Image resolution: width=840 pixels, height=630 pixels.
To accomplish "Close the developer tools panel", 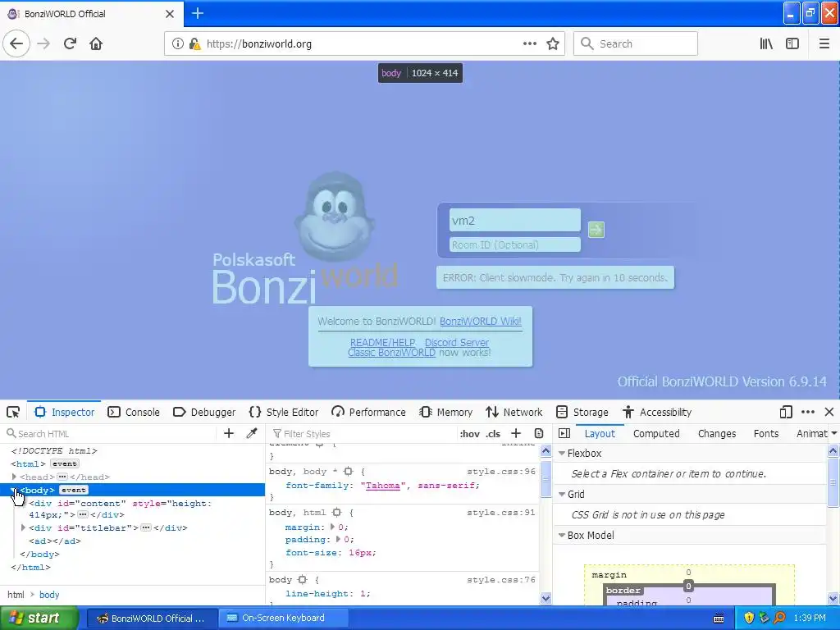I will 829,412.
